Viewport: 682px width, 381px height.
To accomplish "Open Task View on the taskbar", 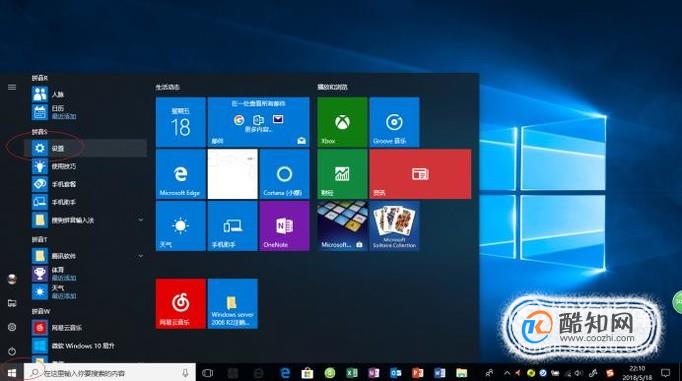I will pyautogui.click(x=208, y=373).
